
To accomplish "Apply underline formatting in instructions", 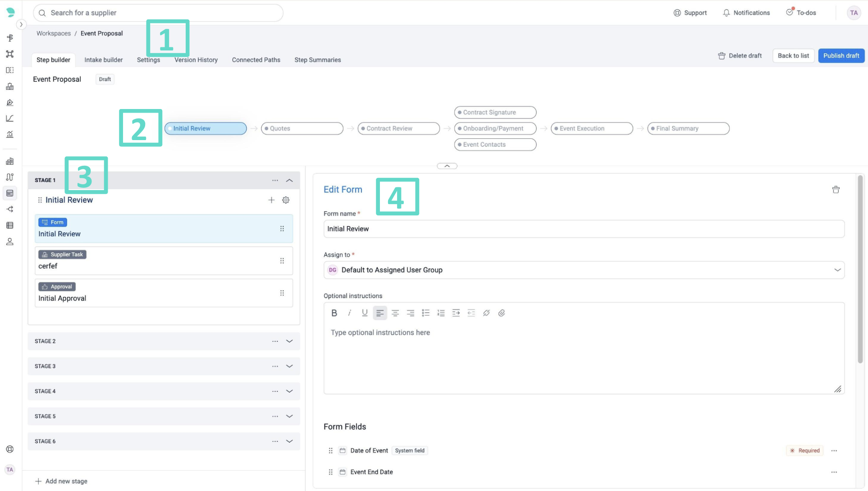I will pyautogui.click(x=365, y=313).
